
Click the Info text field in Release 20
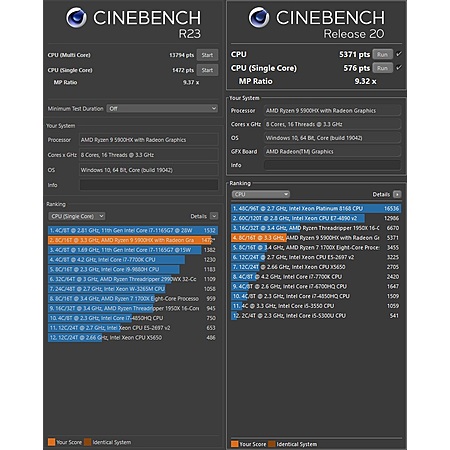tap(333, 165)
